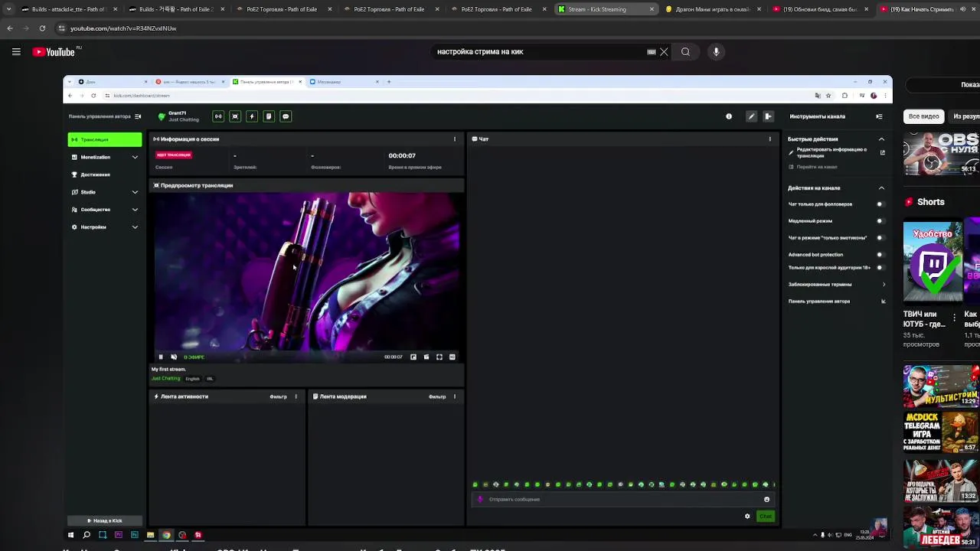Open the OBS с нуля video thumbnail
This screenshot has height=551, width=980.
(x=941, y=154)
